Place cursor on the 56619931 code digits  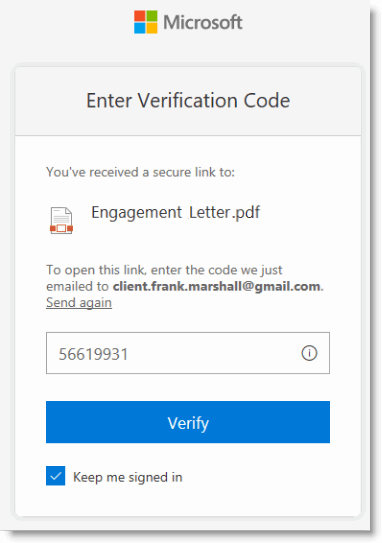94,354
